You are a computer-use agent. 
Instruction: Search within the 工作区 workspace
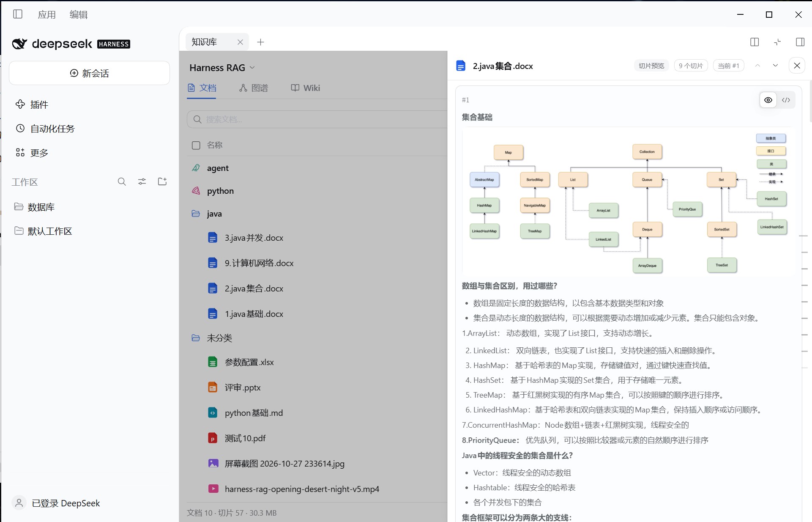(x=122, y=182)
